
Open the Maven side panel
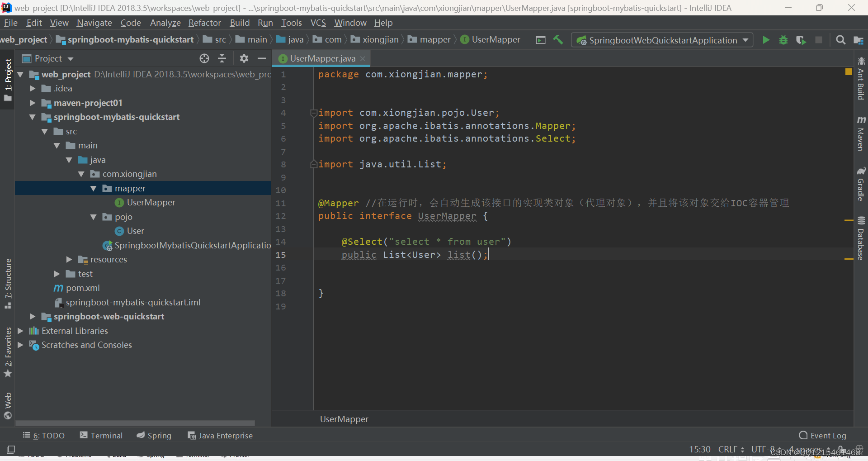[x=861, y=133]
